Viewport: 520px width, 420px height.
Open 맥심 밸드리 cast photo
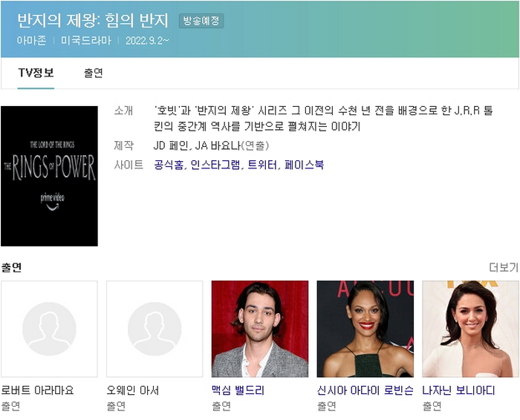[260, 329]
